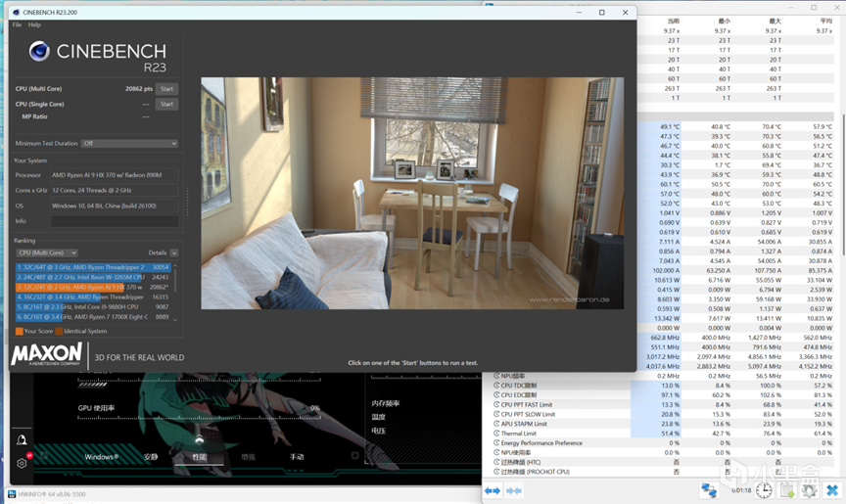846x504 pixels.
Task: Click the 内存频率 label in control center
Action: click(385, 403)
